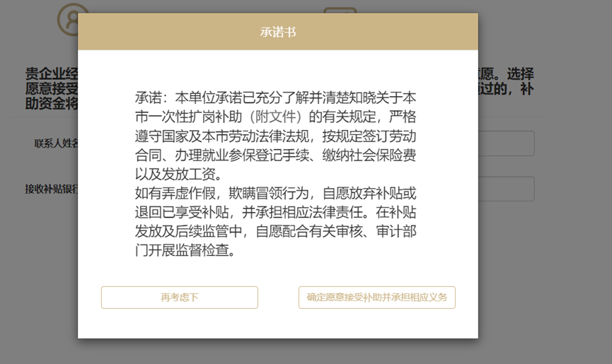Click the 承诺书 dialog title

click(x=277, y=33)
